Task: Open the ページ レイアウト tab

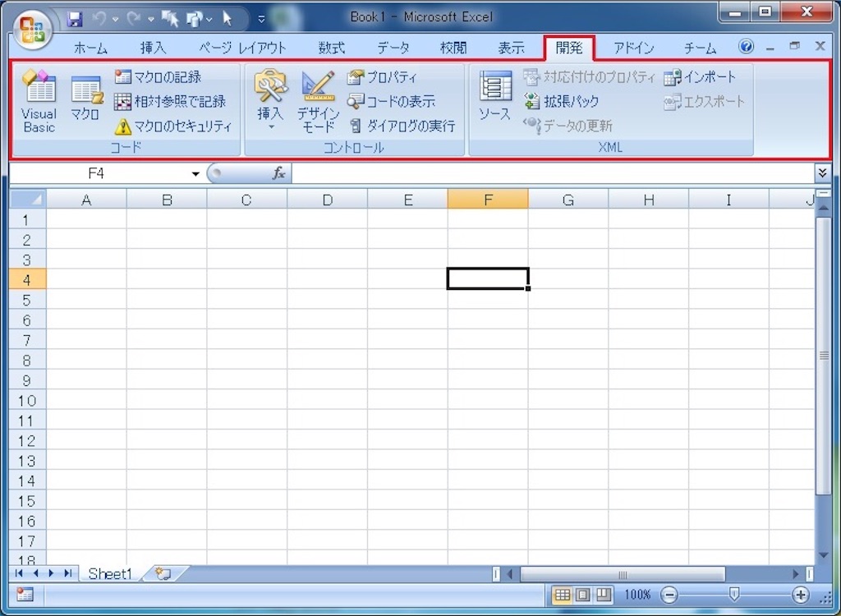Action: [x=242, y=48]
